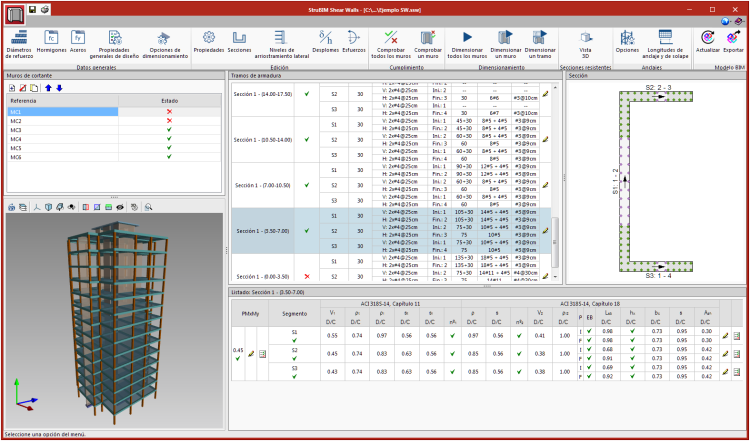Move selected wall up with blue up arrow
This screenshot has width=750, height=441.
pyautogui.click(x=46, y=89)
